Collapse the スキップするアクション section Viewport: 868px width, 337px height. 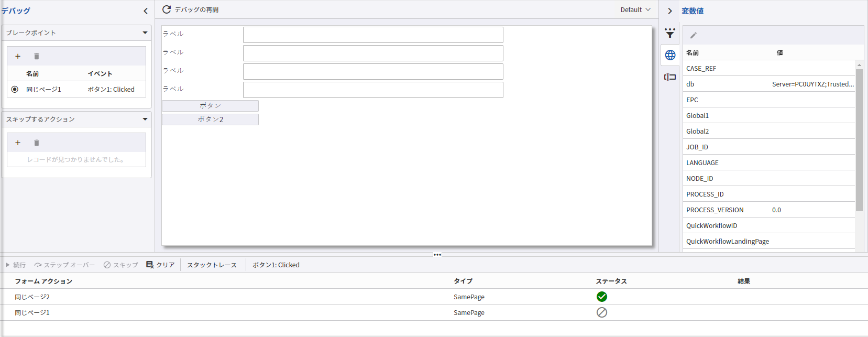pyautogui.click(x=145, y=119)
